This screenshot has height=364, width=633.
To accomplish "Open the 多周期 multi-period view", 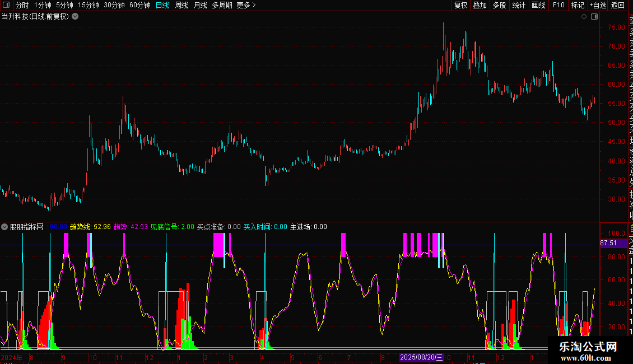I will pyautogui.click(x=222, y=5).
